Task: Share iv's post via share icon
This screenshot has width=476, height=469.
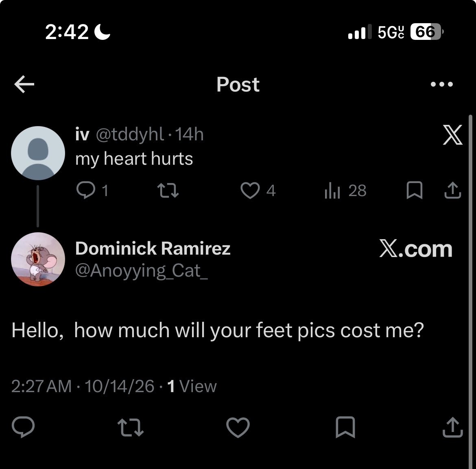Action: click(x=453, y=190)
